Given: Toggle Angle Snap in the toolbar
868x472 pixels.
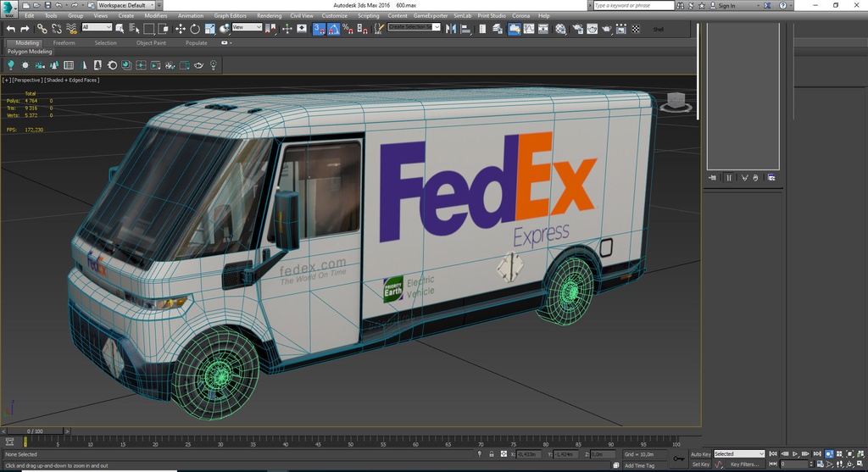Looking at the screenshot, I should (334, 29).
